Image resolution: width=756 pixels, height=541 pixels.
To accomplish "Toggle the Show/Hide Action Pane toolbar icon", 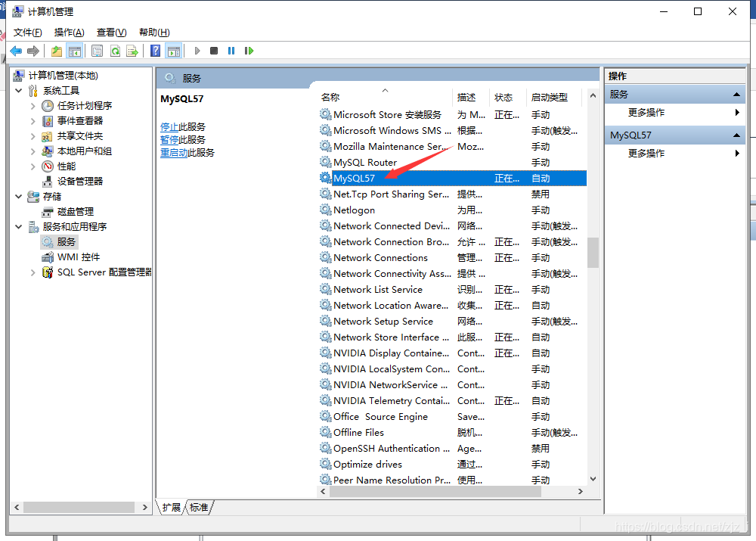I will (x=174, y=51).
